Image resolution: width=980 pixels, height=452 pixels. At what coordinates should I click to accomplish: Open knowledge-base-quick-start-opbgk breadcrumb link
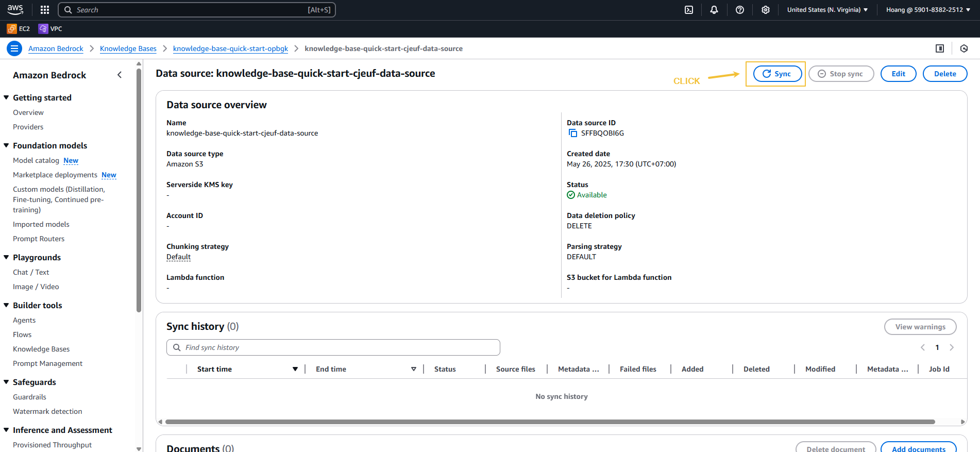coord(230,48)
